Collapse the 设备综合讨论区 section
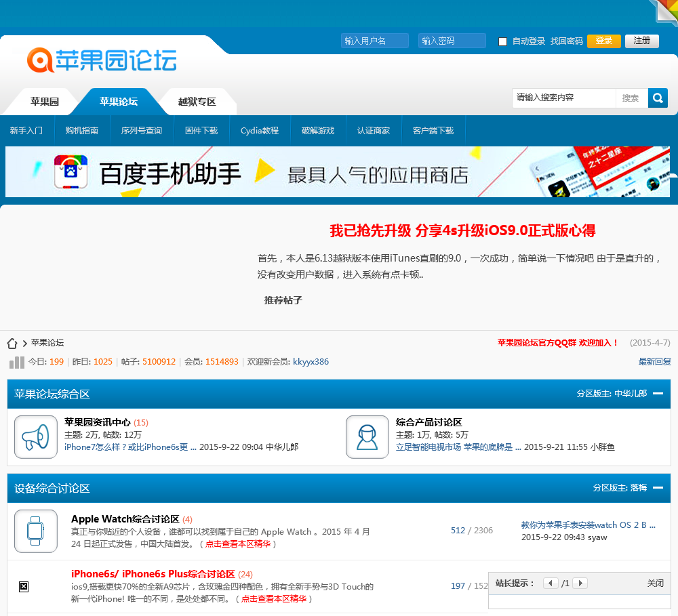The width and height of the screenshot is (678, 616). (658, 488)
